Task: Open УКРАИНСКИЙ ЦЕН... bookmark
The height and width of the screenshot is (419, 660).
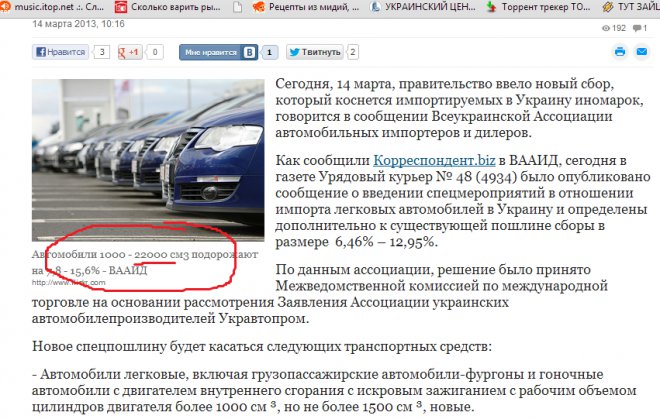Action: tap(423, 7)
